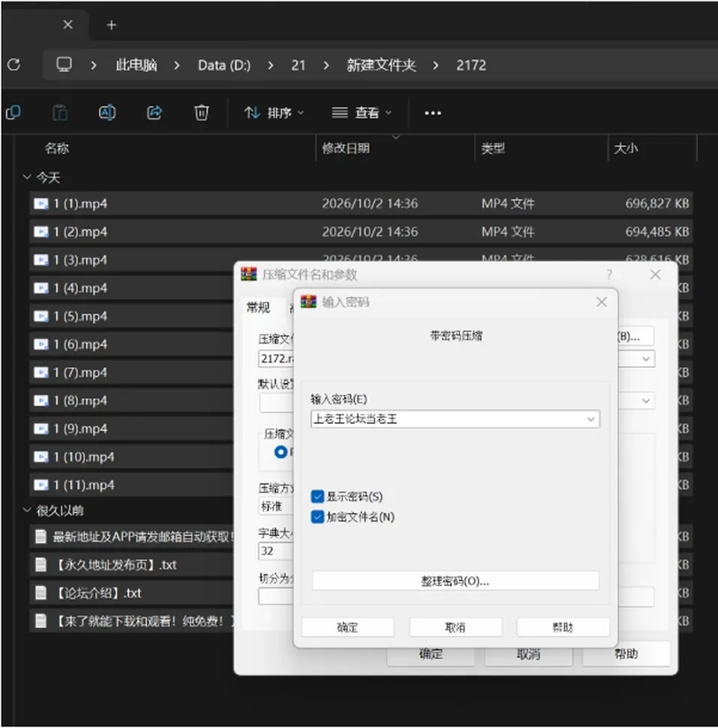Click the computer icon in breadcrumb

tap(64, 64)
